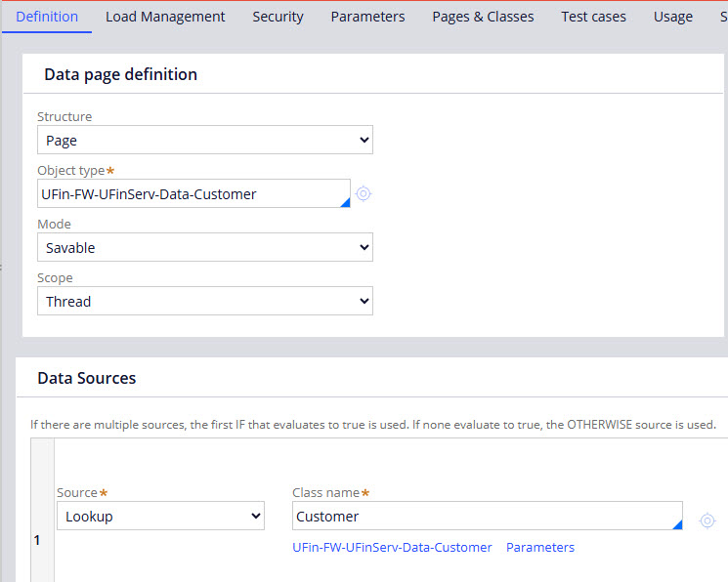Select the Definition tab
Image resolution: width=728 pixels, height=582 pixels.
(47, 17)
